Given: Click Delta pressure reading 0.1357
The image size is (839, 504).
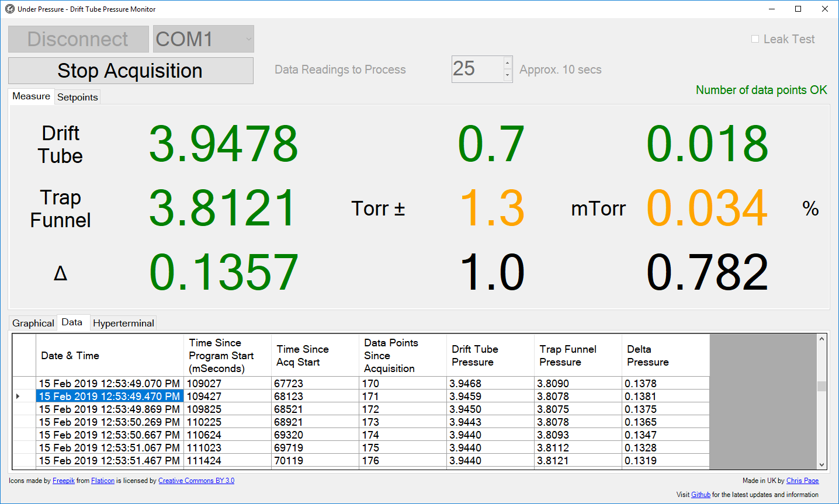Looking at the screenshot, I should pos(224,272).
